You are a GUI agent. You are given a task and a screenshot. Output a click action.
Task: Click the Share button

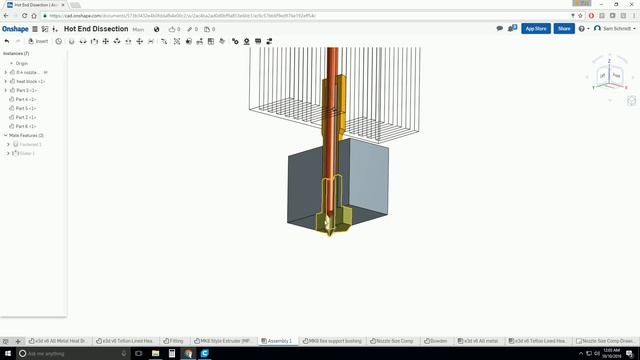coord(564,29)
